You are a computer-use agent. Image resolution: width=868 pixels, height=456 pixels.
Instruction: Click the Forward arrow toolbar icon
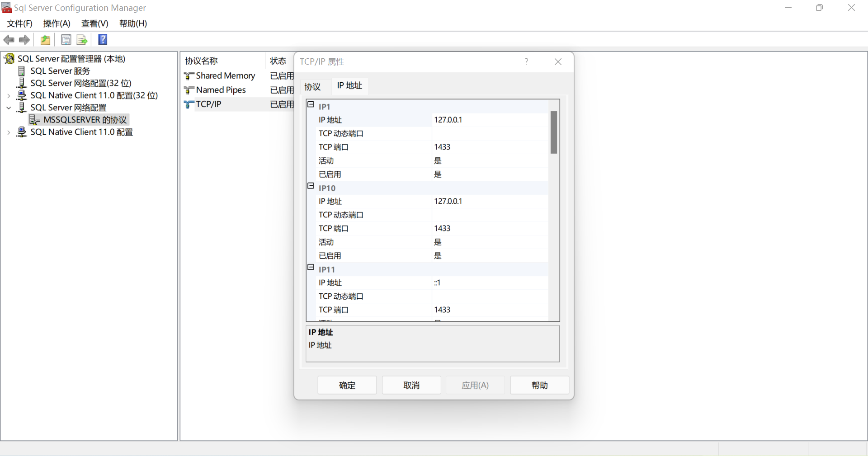click(x=24, y=40)
